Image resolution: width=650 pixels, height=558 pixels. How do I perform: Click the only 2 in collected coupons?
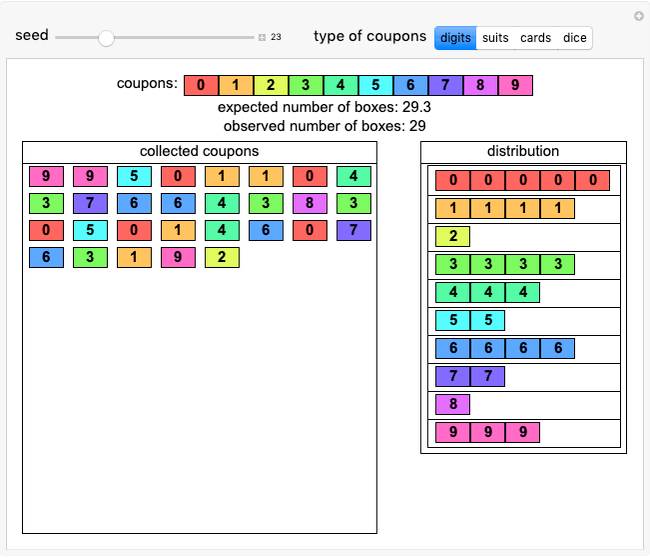[x=222, y=257]
